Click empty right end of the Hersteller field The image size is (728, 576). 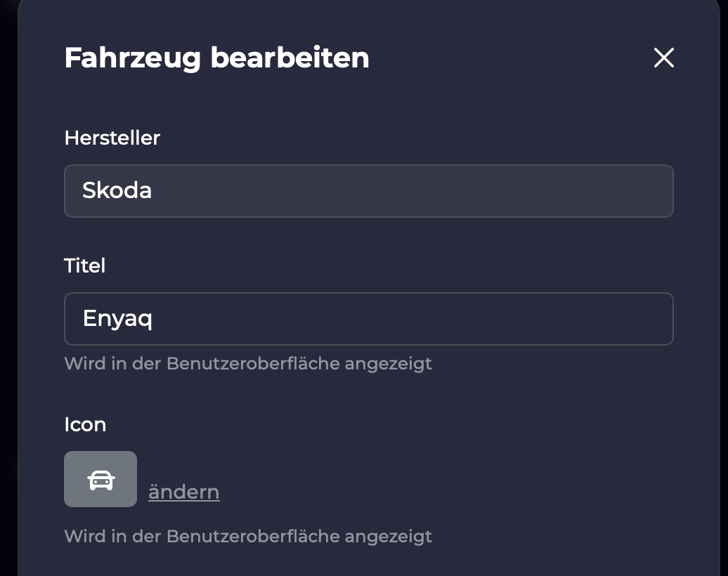[632, 191]
